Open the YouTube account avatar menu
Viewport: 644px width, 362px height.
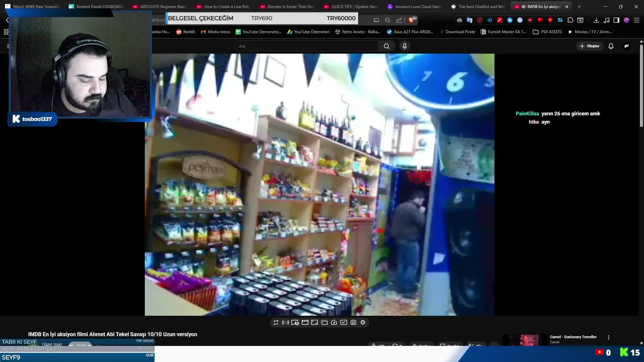(626, 46)
